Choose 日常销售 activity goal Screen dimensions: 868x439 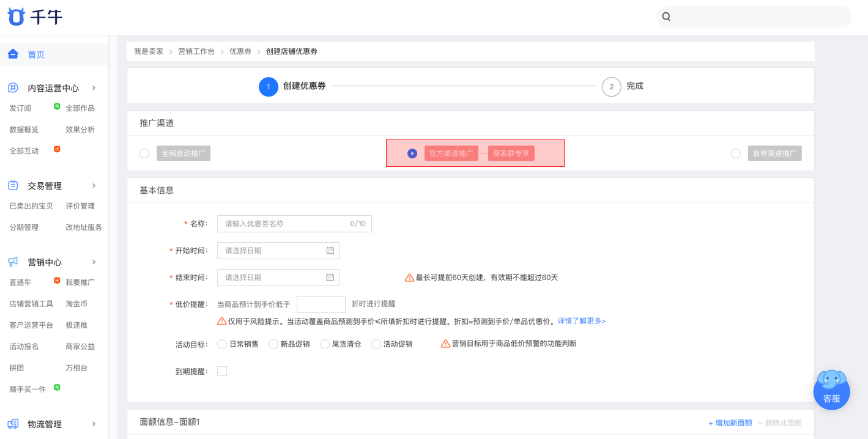pos(222,344)
